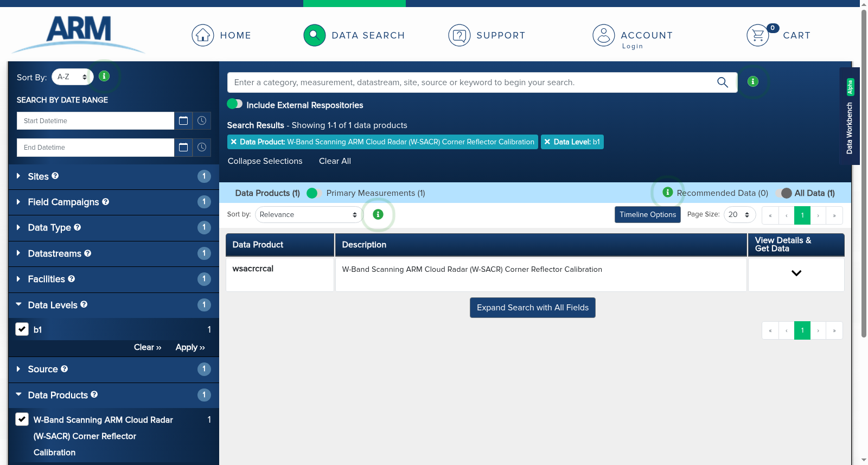868x465 pixels.
Task: Click the Data Search magnifier icon
Action: pos(315,35)
